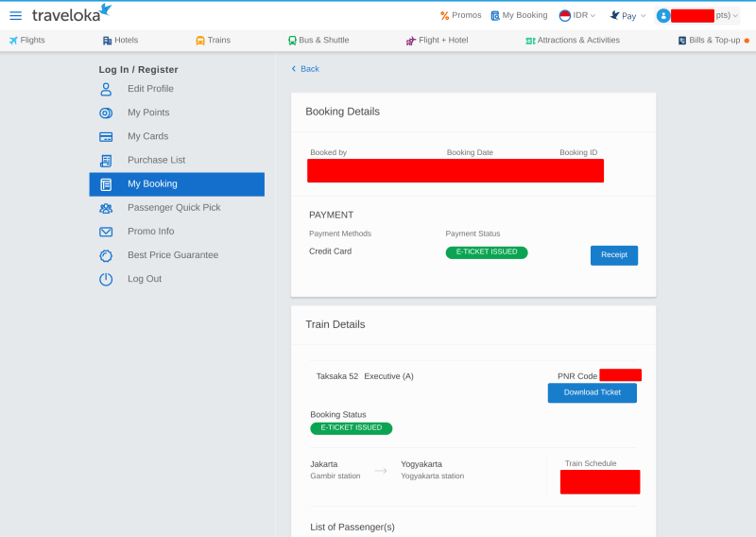Click the Trains icon

click(200, 41)
